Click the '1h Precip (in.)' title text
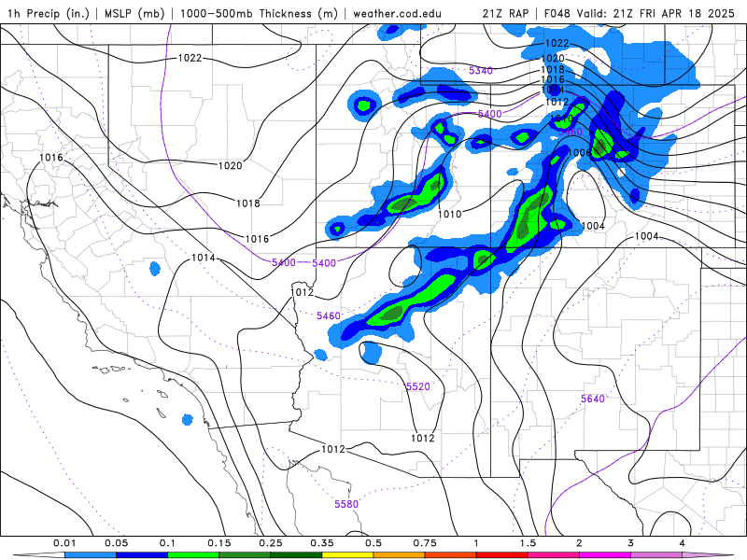Viewport: 747px width, 560px height. [x=49, y=13]
